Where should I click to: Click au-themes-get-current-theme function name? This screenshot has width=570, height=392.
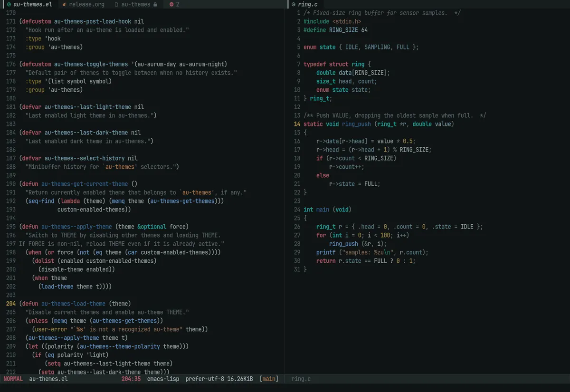click(x=85, y=184)
